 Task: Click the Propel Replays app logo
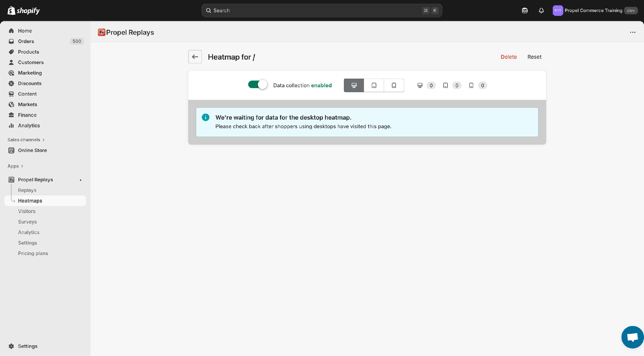[102, 32]
